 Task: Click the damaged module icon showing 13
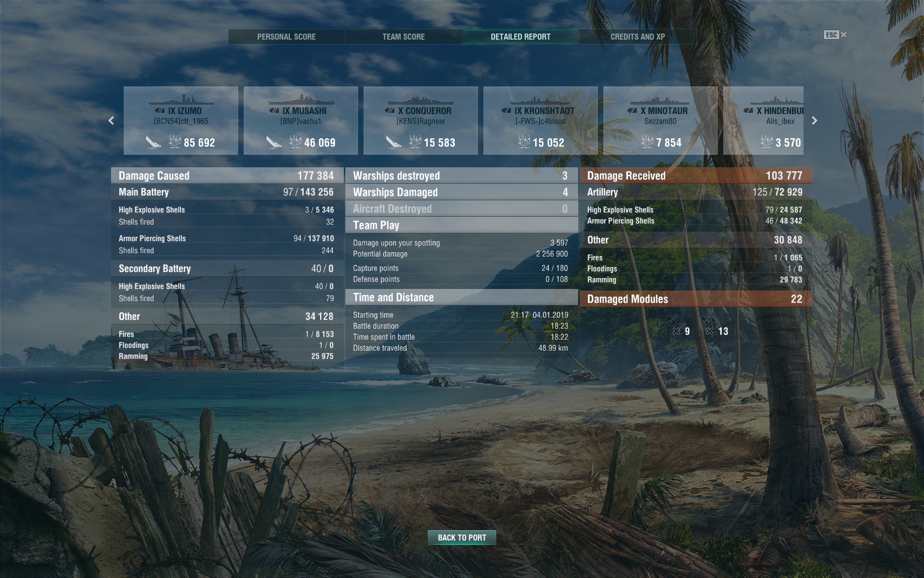point(710,325)
